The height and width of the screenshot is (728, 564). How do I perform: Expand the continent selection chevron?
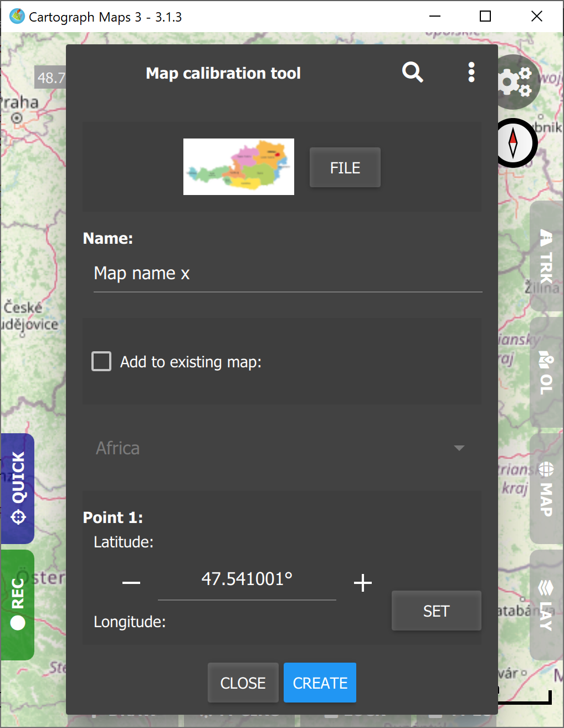click(458, 448)
